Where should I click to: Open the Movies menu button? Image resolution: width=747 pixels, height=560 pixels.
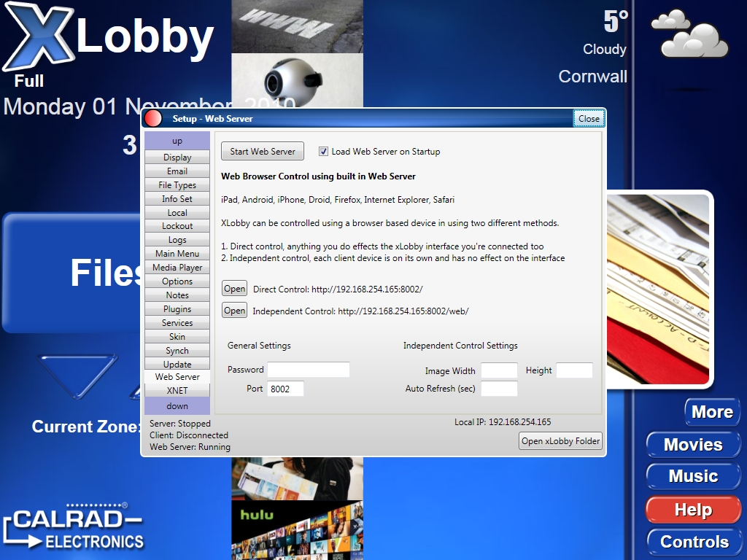[x=693, y=445]
